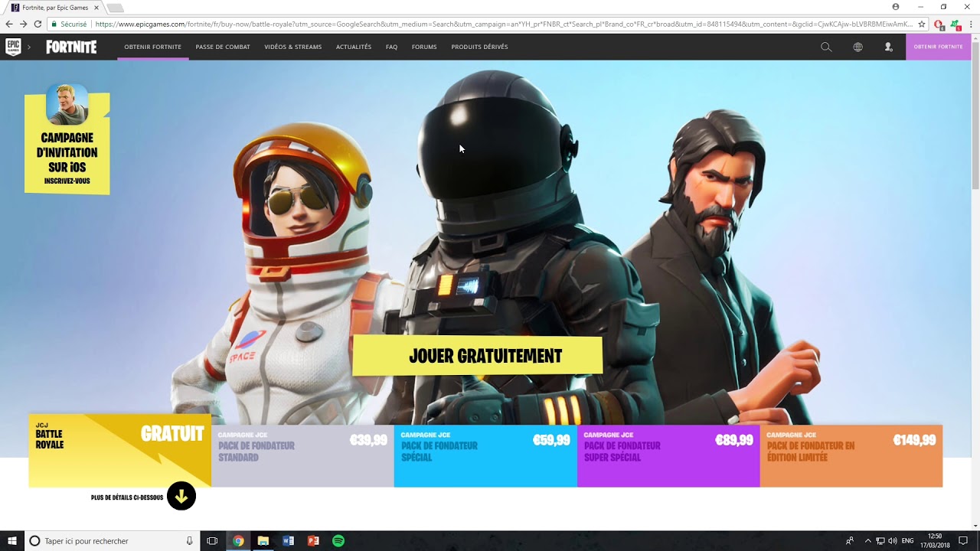This screenshot has height=551, width=980.
Task: Open the language globe icon
Action: click(857, 47)
